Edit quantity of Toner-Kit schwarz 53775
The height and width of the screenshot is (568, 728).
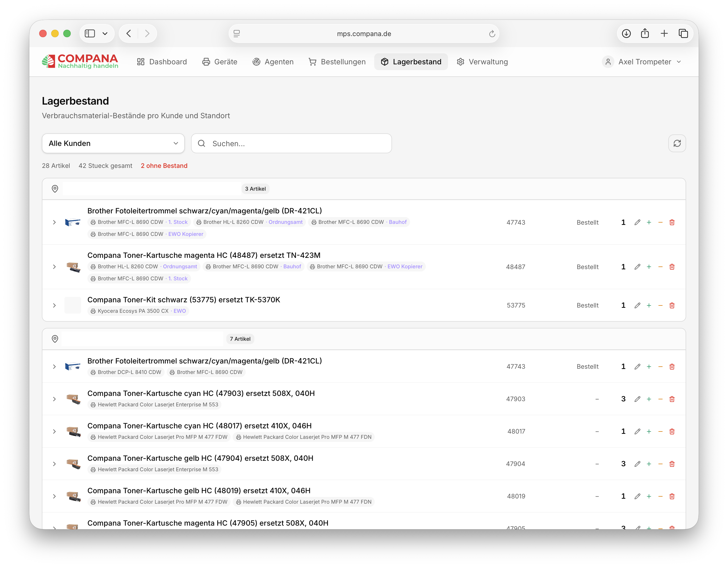637,305
